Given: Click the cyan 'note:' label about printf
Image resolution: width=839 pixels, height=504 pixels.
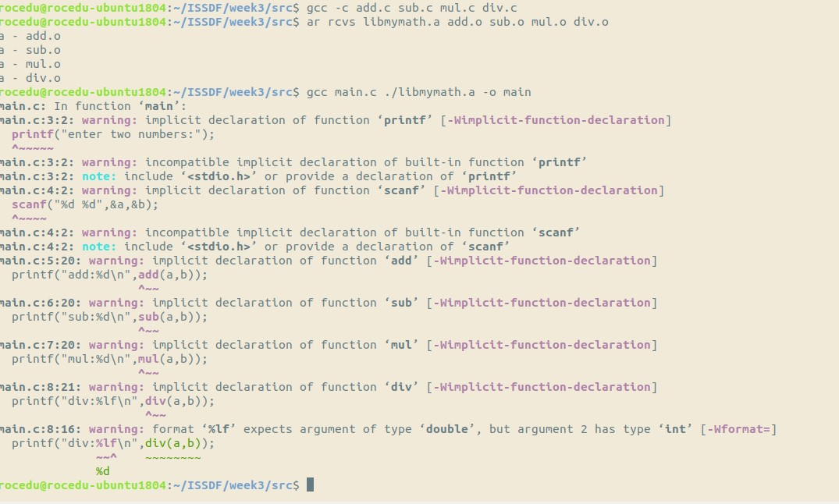Looking at the screenshot, I should coord(99,176).
